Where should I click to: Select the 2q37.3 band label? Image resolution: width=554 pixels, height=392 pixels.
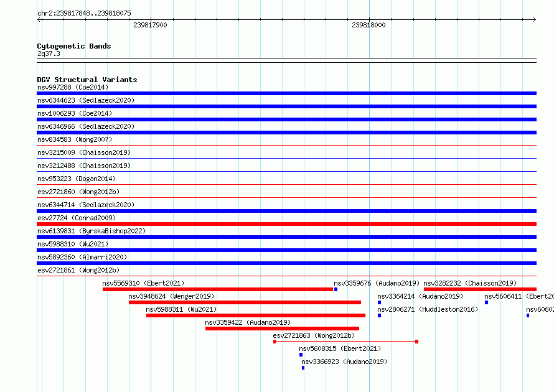(x=49, y=54)
